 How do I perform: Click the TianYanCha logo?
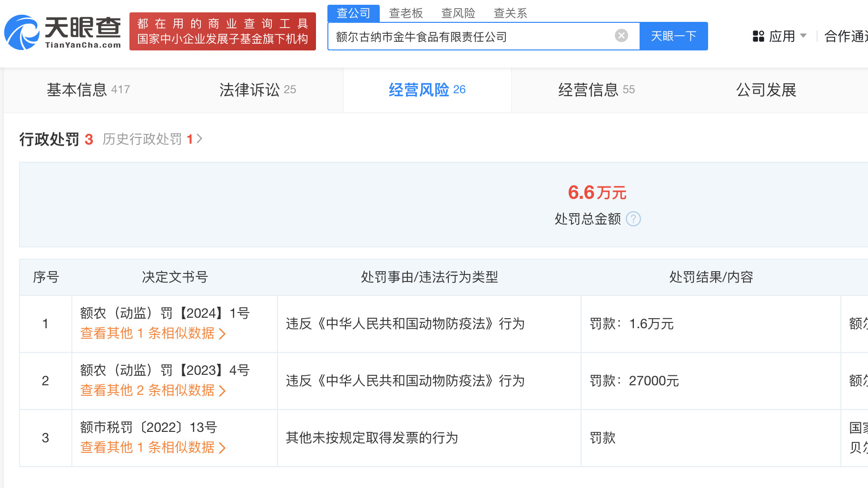point(62,32)
